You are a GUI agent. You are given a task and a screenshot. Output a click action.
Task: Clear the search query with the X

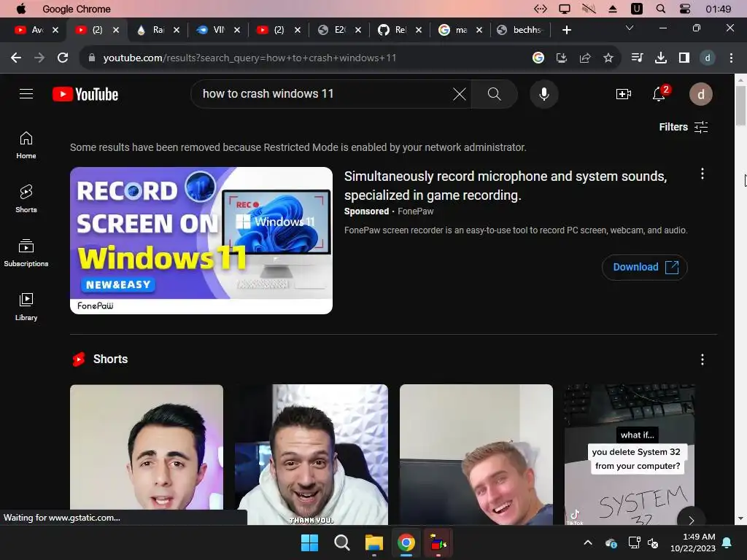tap(460, 94)
